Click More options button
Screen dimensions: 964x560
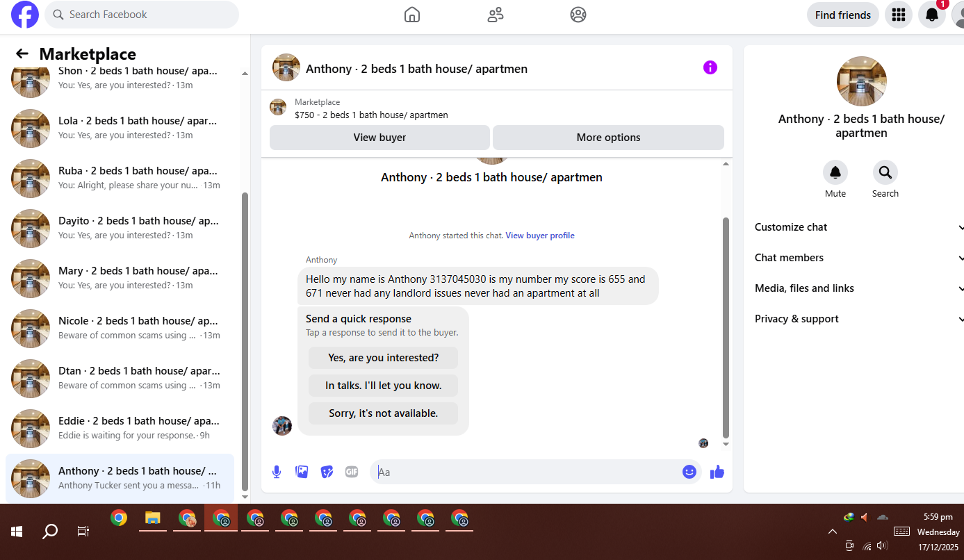tap(608, 138)
